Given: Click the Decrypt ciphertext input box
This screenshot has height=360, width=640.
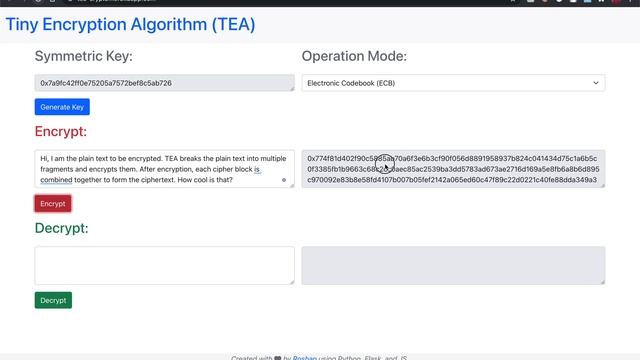Looking at the screenshot, I should click(x=164, y=265).
